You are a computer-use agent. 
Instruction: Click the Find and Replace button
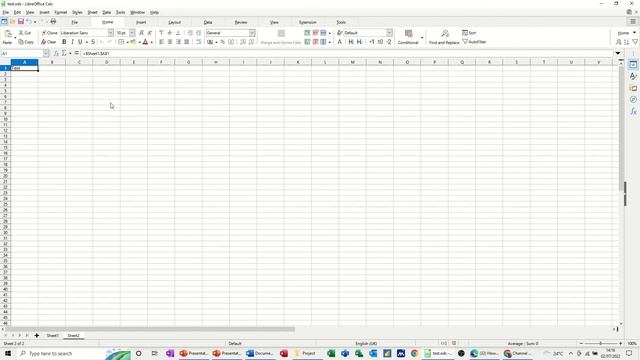(x=444, y=37)
